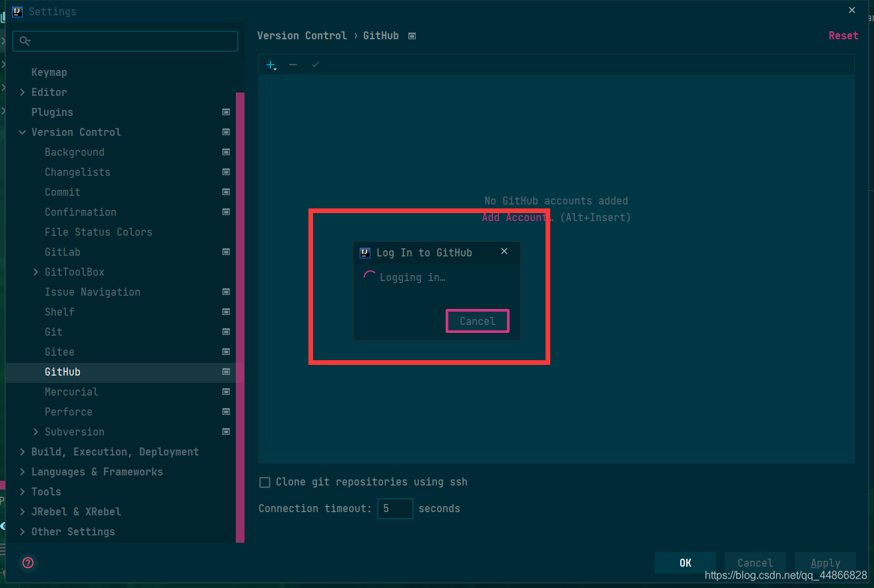874x588 pixels.
Task: Click the settings search field
Action: [x=125, y=41]
